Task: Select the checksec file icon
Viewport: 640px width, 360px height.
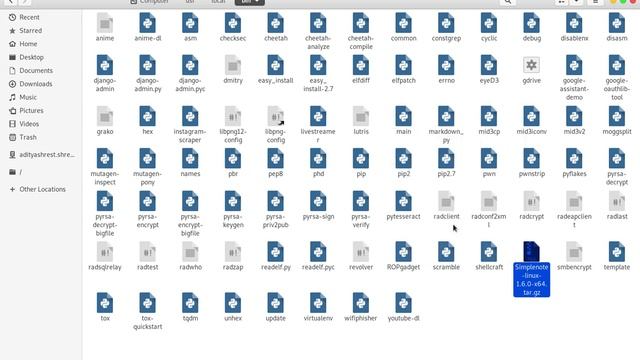Action: pyautogui.click(x=233, y=23)
